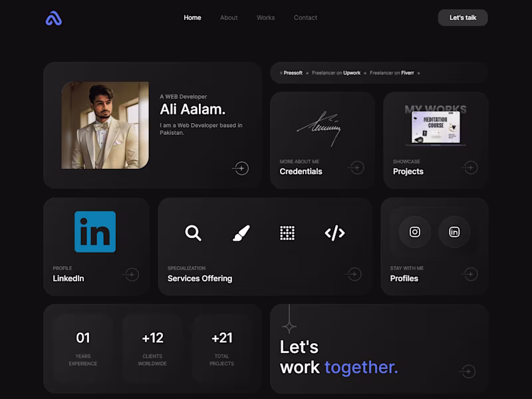Screen dimensions: 532x399
Task: Select the Home navigation item
Action: [192, 18]
